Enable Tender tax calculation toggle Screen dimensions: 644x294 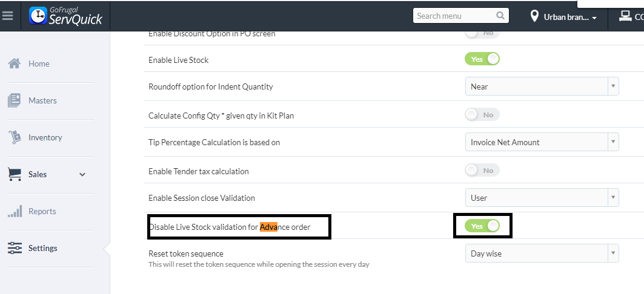[482, 171]
